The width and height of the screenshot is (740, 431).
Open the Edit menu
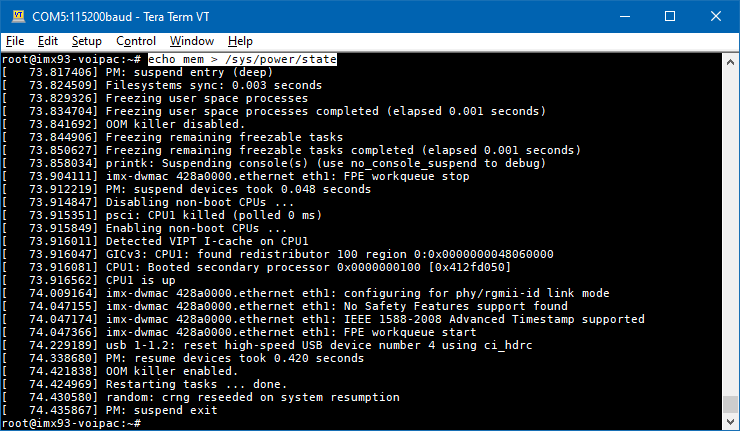pos(48,41)
